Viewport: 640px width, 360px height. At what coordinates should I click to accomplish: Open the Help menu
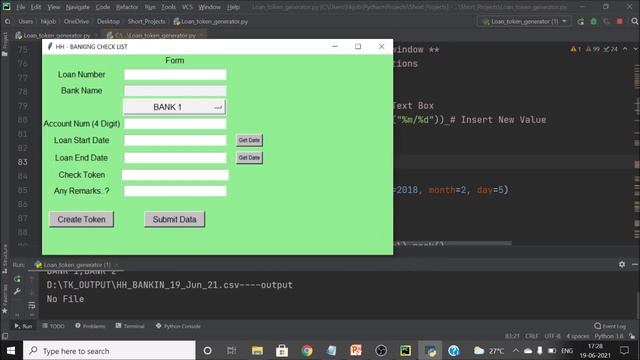[x=233, y=7]
